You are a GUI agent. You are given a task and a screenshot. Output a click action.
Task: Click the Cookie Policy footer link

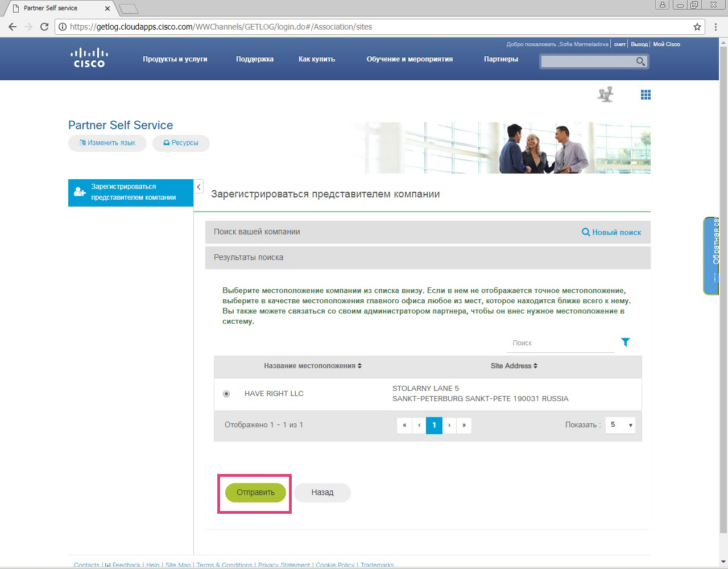[x=335, y=565]
